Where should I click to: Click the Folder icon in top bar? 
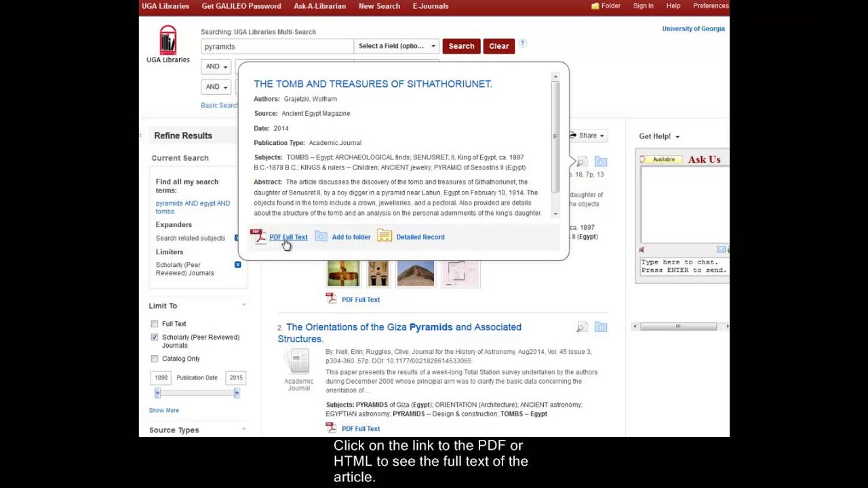coord(595,6)
